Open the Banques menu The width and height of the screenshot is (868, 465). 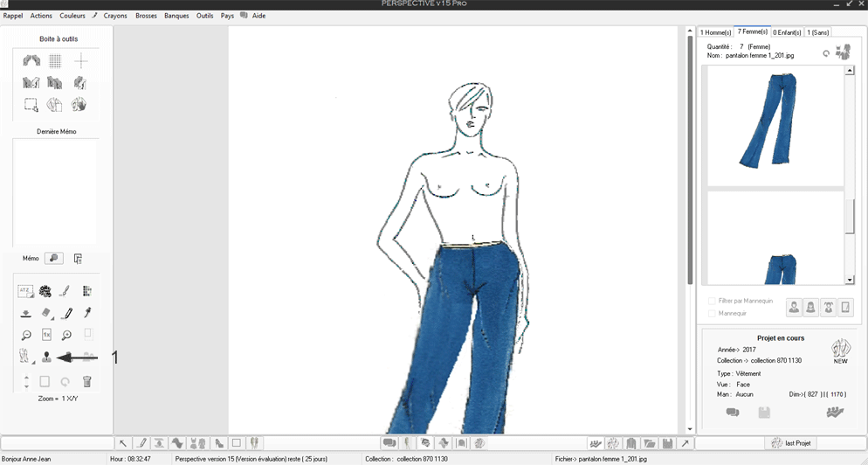[176, 16]
